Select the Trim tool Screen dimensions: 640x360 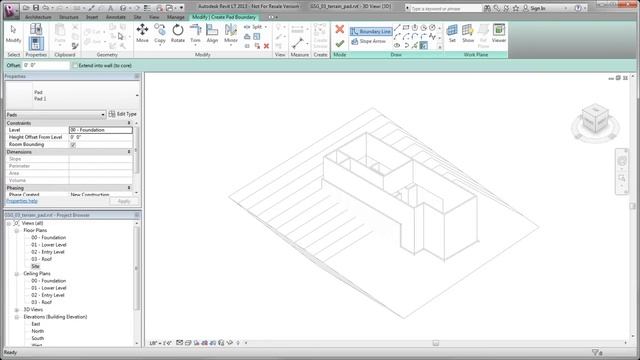coord(196,33)
